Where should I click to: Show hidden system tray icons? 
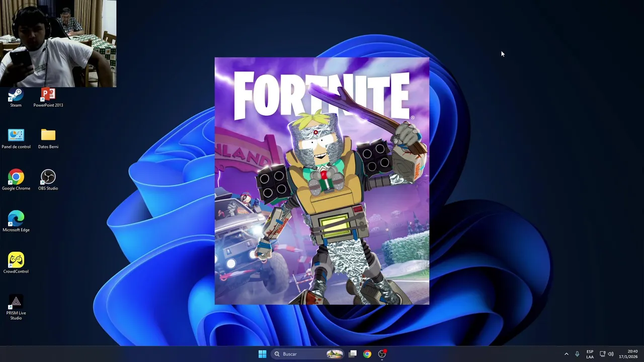click(566, 354)
